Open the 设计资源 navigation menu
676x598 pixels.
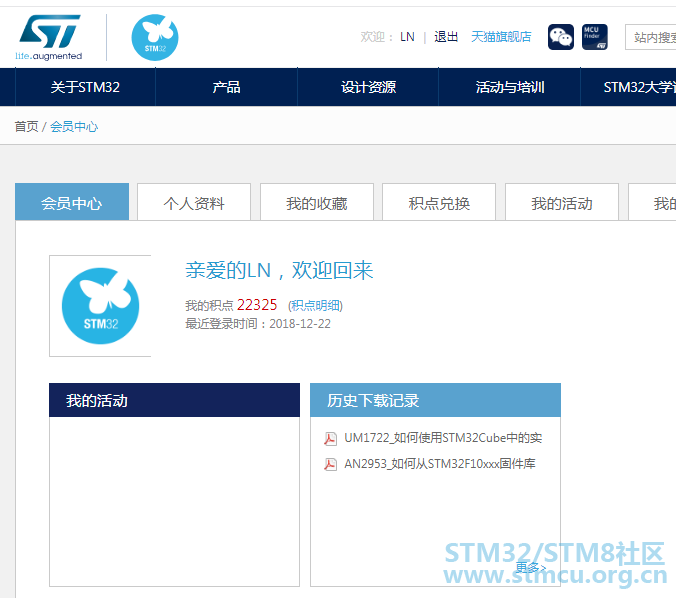[368, 87]
